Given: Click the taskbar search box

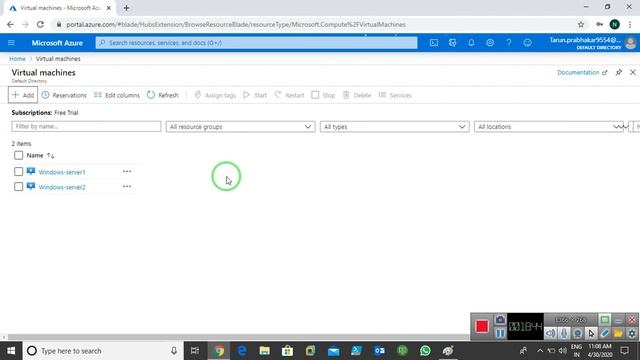Looking at the screenshot, I should click(103, 351).
